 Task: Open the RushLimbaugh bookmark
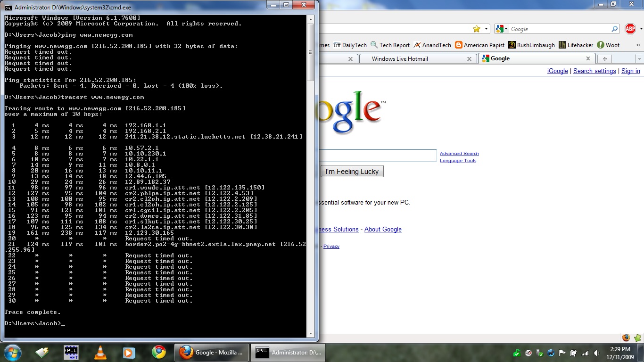[x=531, y=45]
